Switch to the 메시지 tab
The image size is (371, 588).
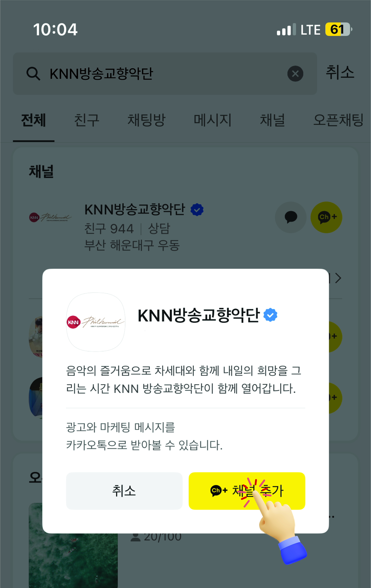[x=212, y=120]
